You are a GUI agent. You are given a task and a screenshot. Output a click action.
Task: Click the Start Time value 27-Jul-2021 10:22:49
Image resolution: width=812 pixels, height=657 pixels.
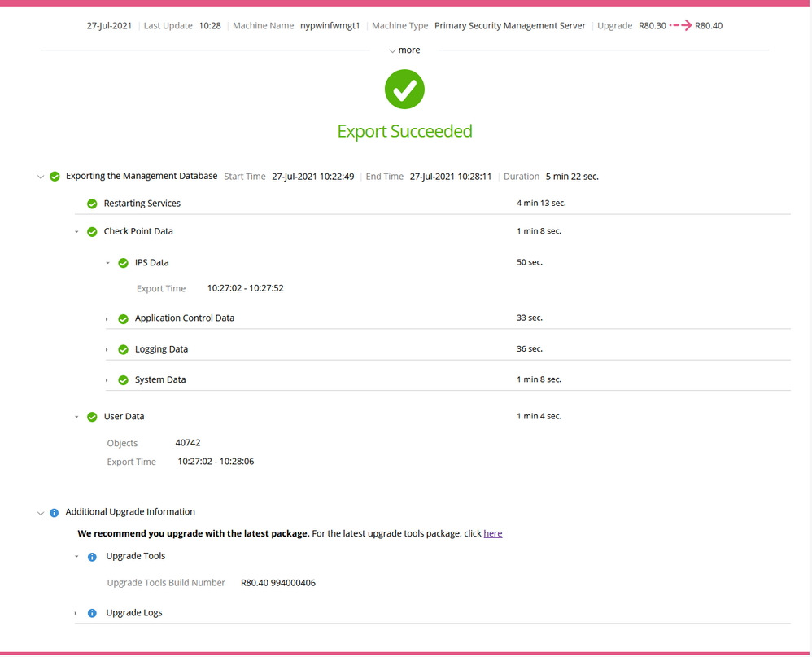[x=312, y=177]
